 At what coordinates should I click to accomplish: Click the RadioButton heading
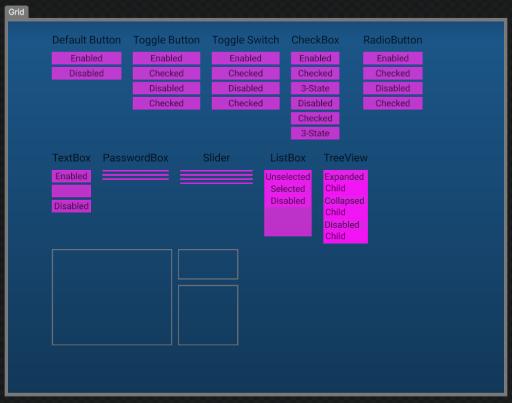point(393,40)
